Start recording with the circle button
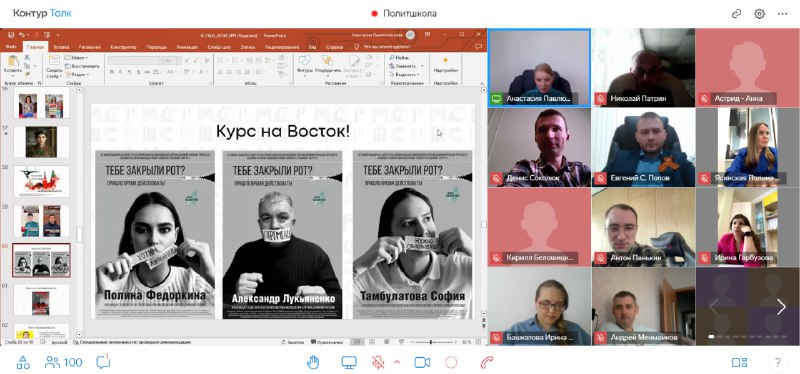Screen dimensions: 800x374 click(x=451, y=363)
